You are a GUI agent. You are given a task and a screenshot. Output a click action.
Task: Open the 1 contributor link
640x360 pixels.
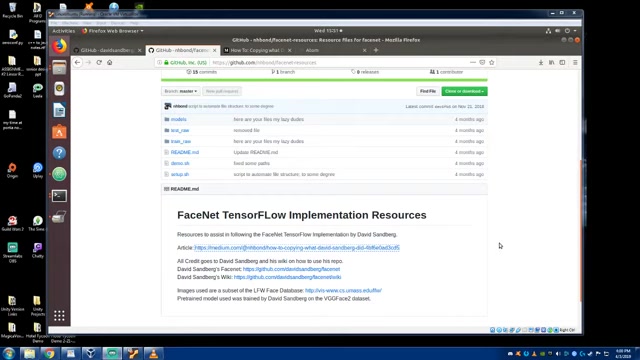[446, 72]
